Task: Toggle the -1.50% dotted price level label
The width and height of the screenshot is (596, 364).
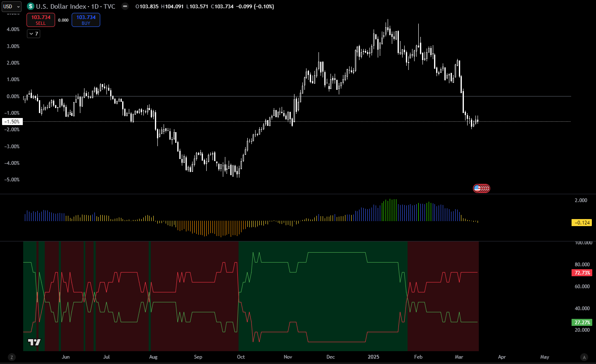Action: coord(12,121)
